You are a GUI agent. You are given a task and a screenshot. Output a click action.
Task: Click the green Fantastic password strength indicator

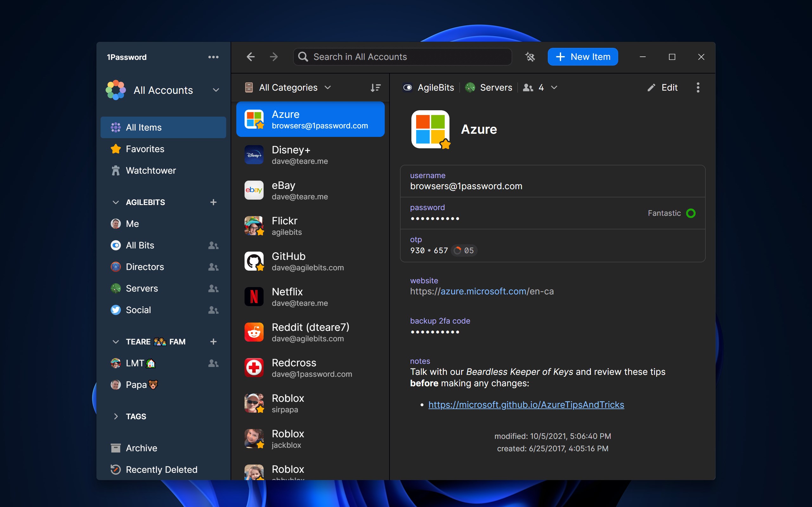691,213
